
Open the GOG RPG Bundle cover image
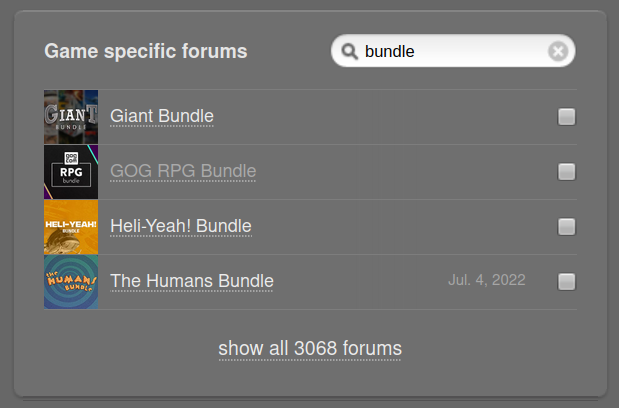71,172
